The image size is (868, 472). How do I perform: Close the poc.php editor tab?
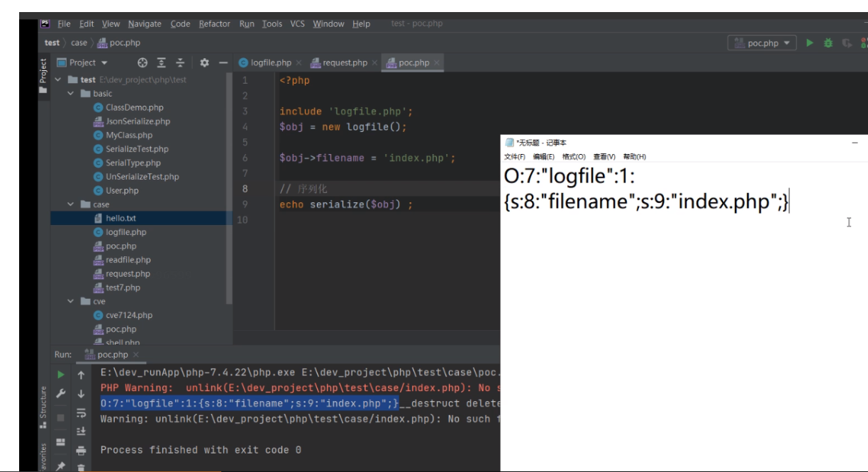coord(437,62)
